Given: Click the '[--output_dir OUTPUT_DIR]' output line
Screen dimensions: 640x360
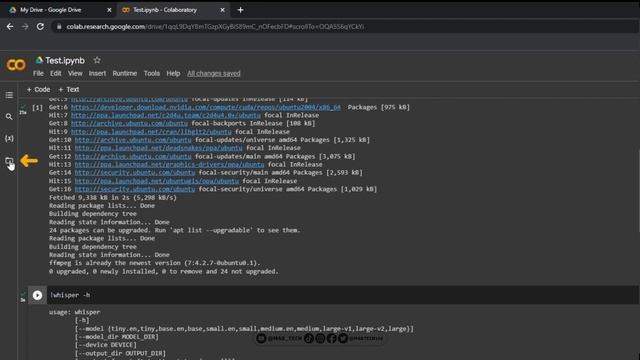Looking at the screenshot, I should (120, 353).
